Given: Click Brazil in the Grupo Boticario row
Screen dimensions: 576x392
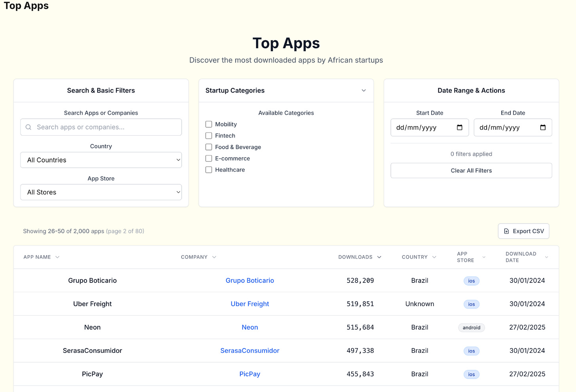Looking at the screenshot, I should click(420, 280).
